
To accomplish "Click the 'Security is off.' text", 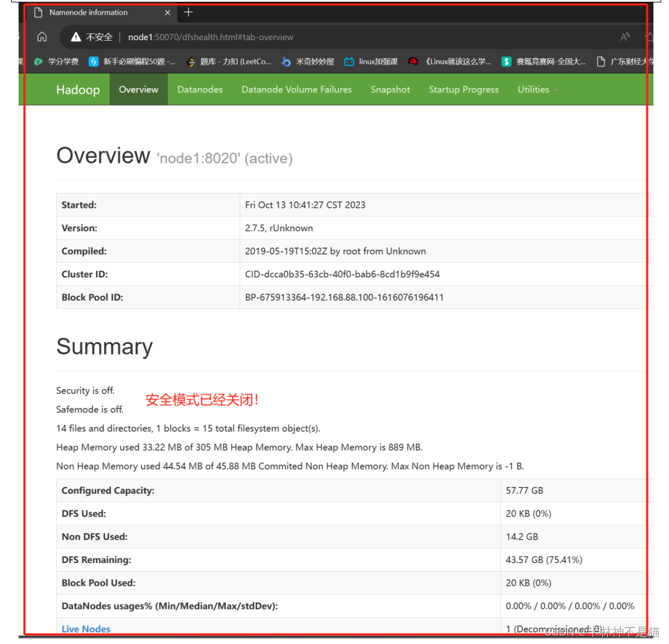I will tap(85, 391).
